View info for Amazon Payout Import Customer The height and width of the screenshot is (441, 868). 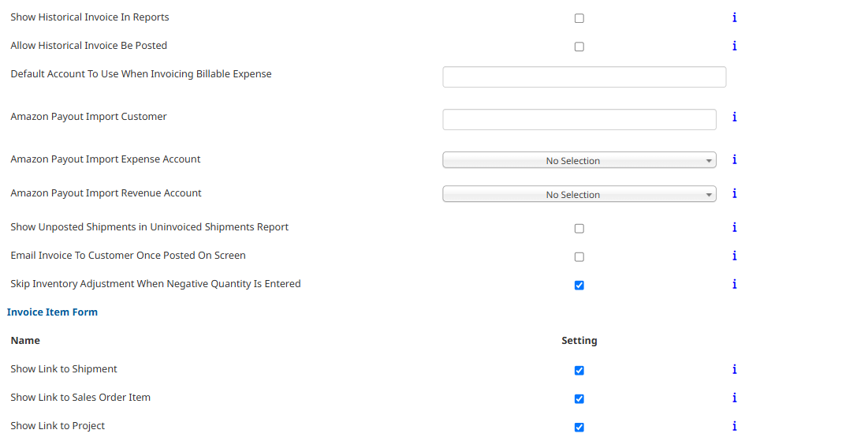734,116
